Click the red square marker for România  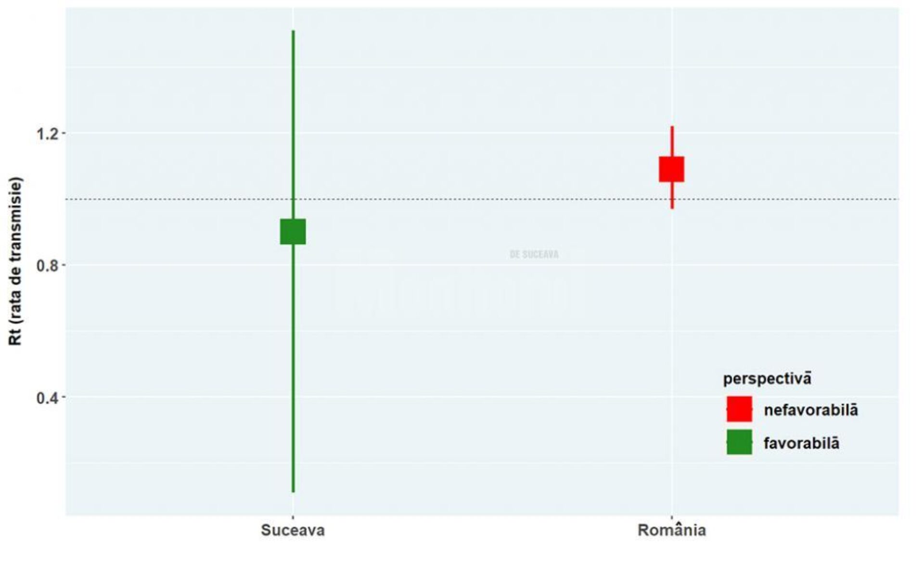(x=671, y=169)
